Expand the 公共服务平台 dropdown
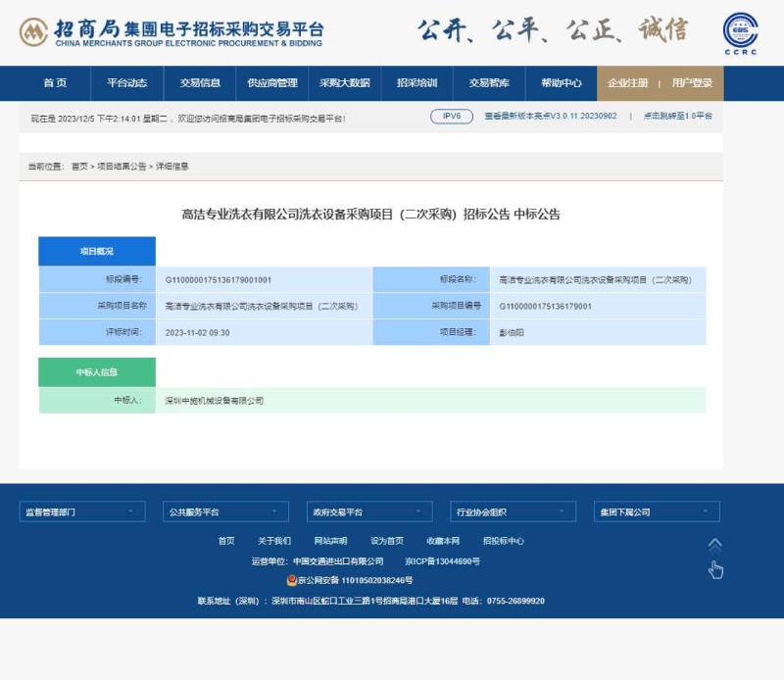This screenshot has height=680, width=784. pos(226,511)
